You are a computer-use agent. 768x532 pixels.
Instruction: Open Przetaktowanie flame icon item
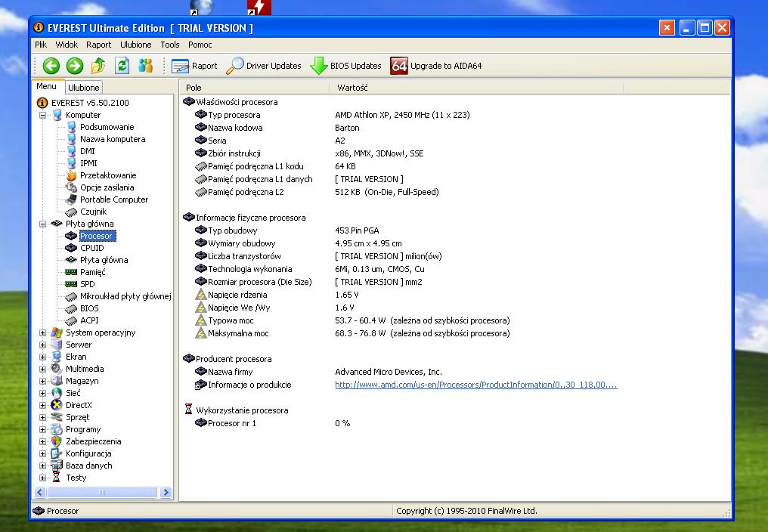coord(72,175)
